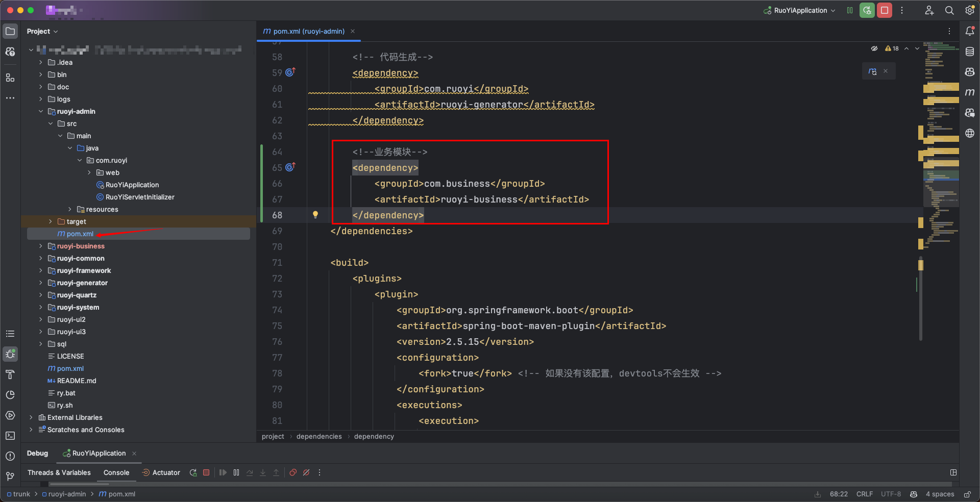Open the globe icon tool window
This screenshot has height=502, width=980.
[x=970, y=133]
